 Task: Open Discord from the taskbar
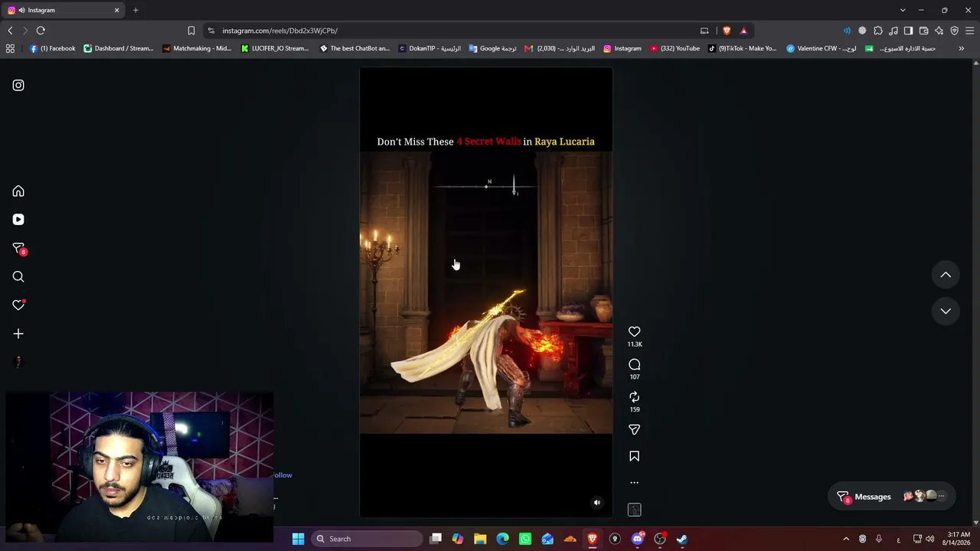click(638, 539)
